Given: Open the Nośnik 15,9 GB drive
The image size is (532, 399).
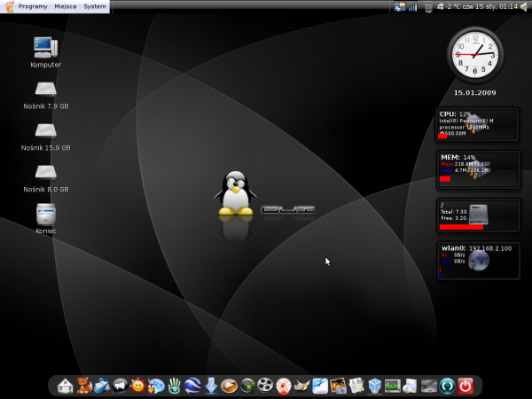Looking at the screenshot, I should click(46, 137).
